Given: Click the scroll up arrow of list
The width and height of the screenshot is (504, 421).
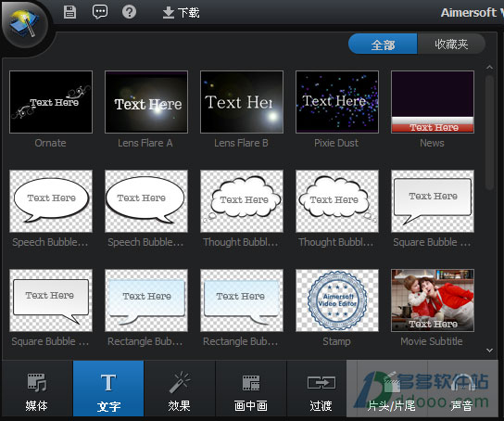Looking at the screenshot, I should (x=489, y=67).
